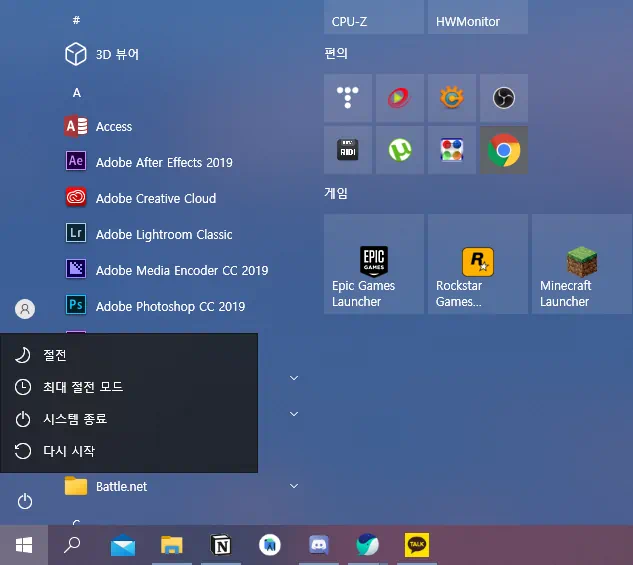The height and width of the screenshot is (565, 633).
Task: Launch Google Chrome tile
Action: tap(504, 150)
